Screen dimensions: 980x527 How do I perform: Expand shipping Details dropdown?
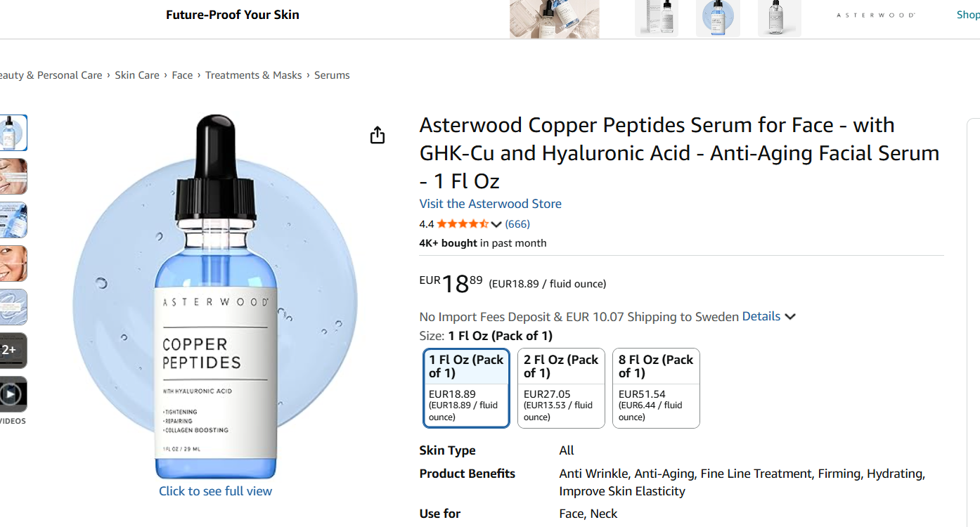(x=768, y=316)
